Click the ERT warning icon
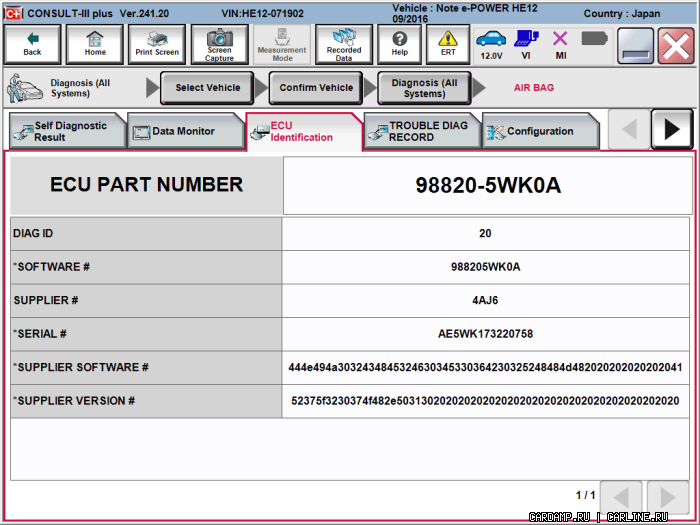 click(447, 45)
